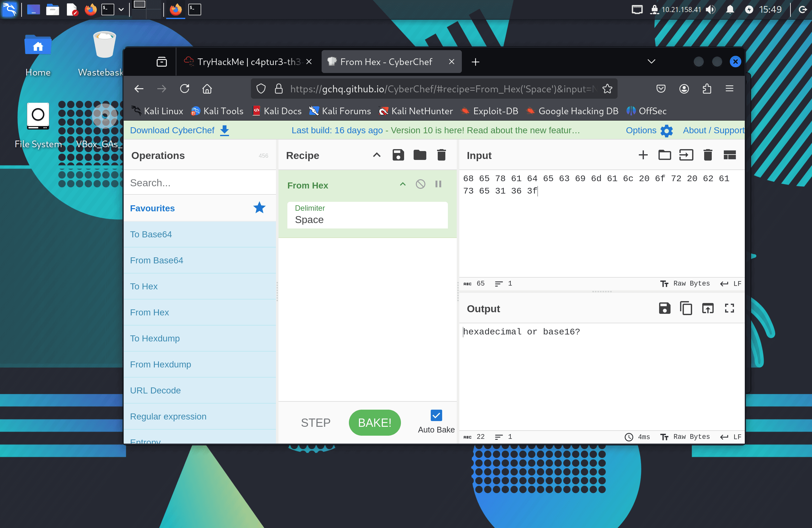Select To Hexdump operation
812x528 pixels.
pyautogui.click(x=199, y=338)
